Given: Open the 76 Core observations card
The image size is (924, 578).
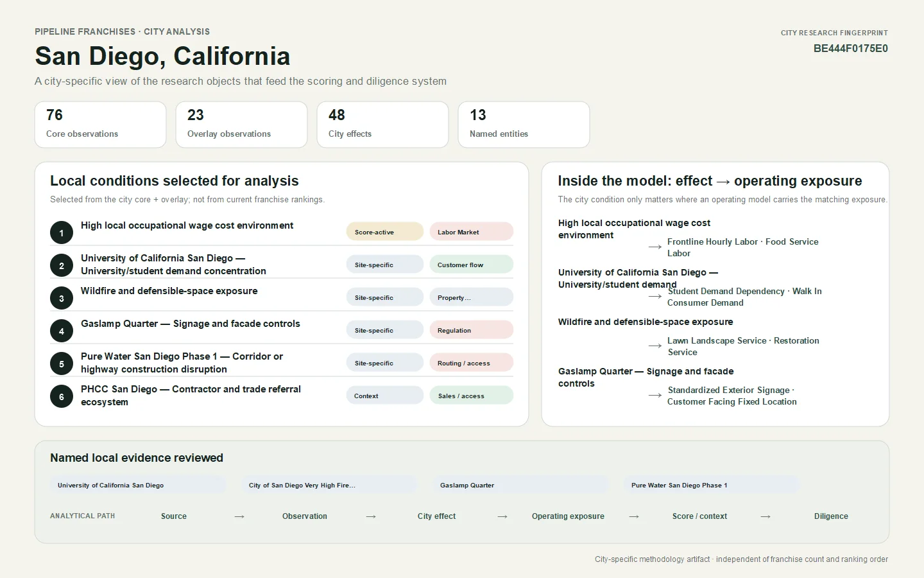Looking at the screenshot, I should point(101,125).
